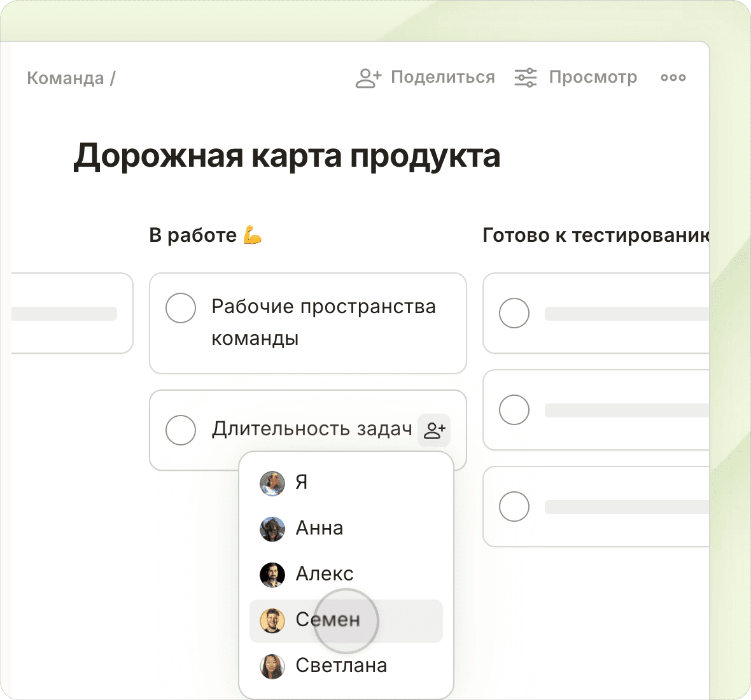
Task: Select Семен from the assignee dropdown
Action: pyautogui.click(x=328, y=620)
